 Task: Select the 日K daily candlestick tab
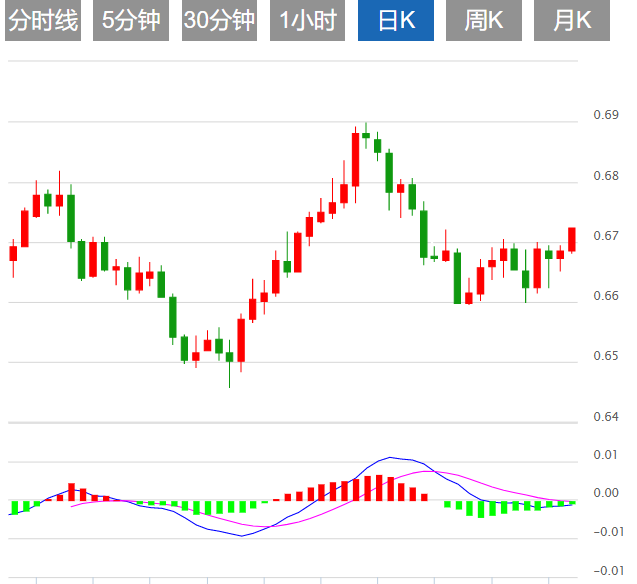coord(396,20)
